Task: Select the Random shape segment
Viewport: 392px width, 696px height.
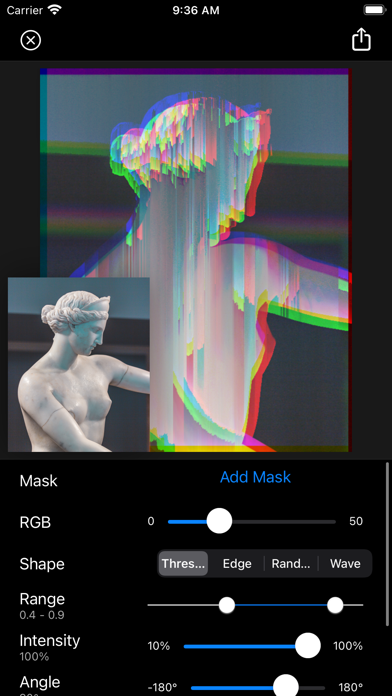Action: point(291,563)
